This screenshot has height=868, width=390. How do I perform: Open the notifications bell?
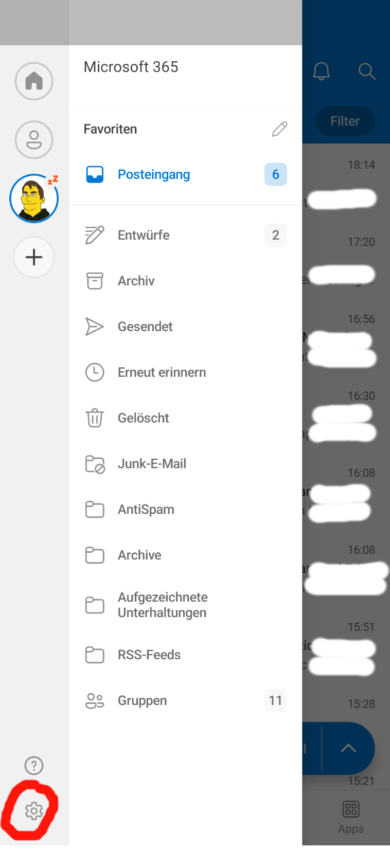(x=322, y=71)
